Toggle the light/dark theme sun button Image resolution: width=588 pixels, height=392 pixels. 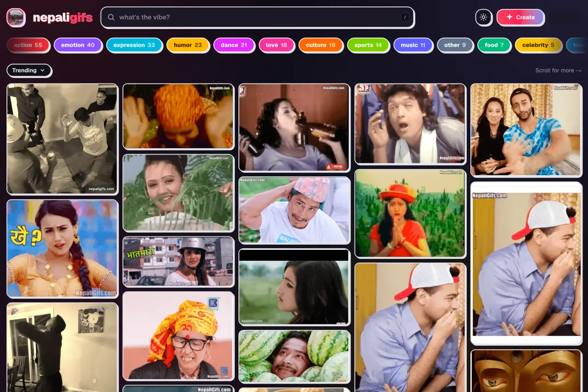(483, 17)
